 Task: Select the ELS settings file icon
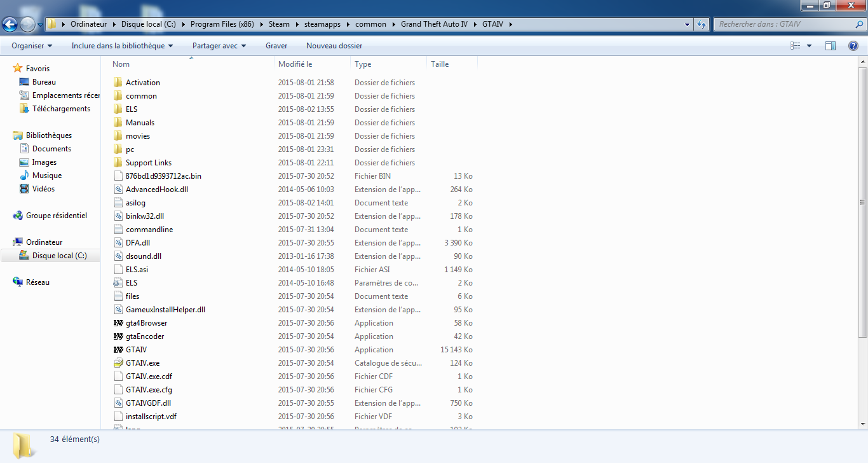click(118, 283)
